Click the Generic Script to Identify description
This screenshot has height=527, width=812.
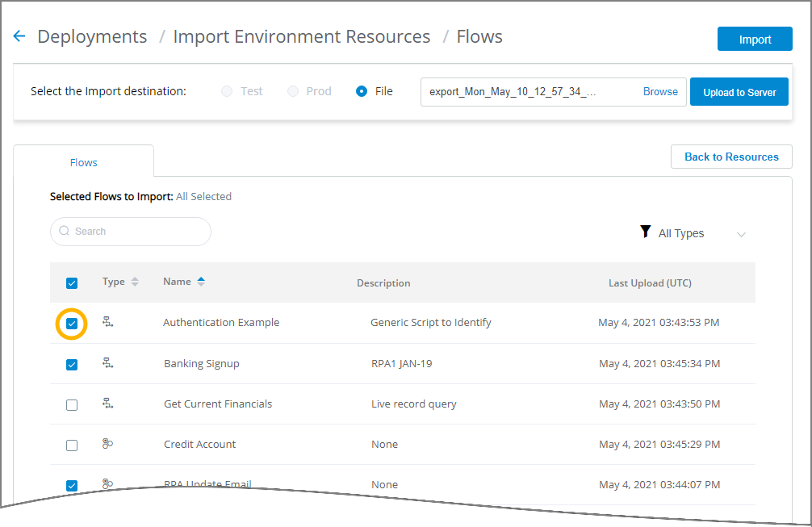click(x=431, y=323)
